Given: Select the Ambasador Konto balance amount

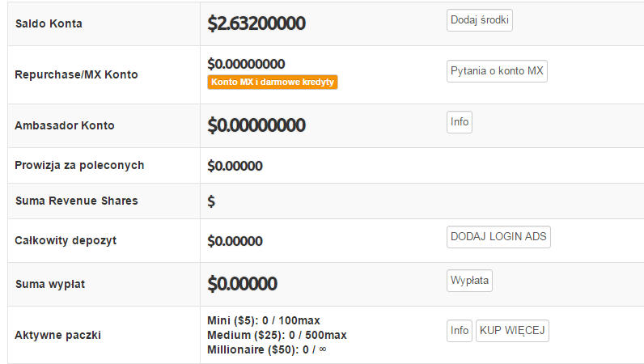Looking at the screenshot, I should pos(256,125).
